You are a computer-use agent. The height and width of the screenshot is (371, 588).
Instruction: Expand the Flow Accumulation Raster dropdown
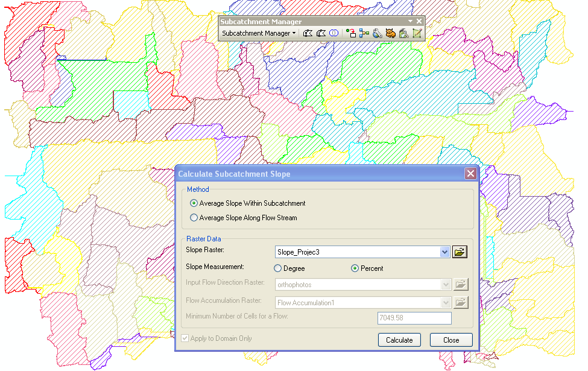(445, 302)
